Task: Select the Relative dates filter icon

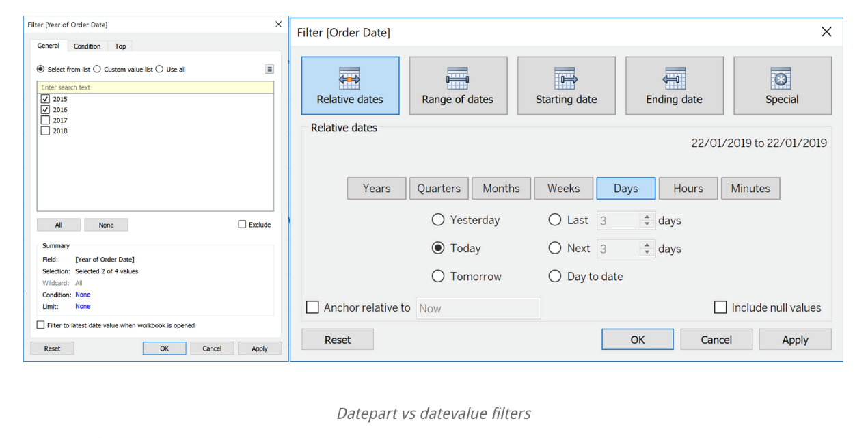Action: click(349, 79)
